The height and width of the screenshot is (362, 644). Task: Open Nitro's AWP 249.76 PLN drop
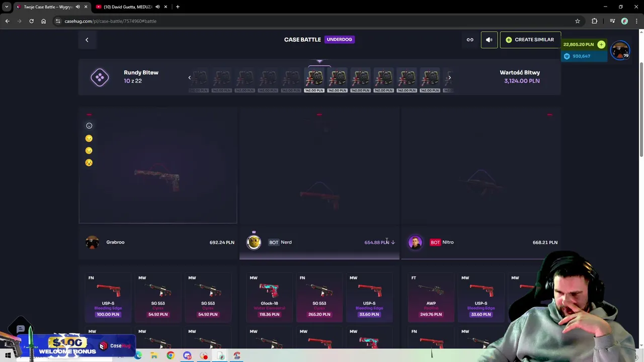(431, 297)
